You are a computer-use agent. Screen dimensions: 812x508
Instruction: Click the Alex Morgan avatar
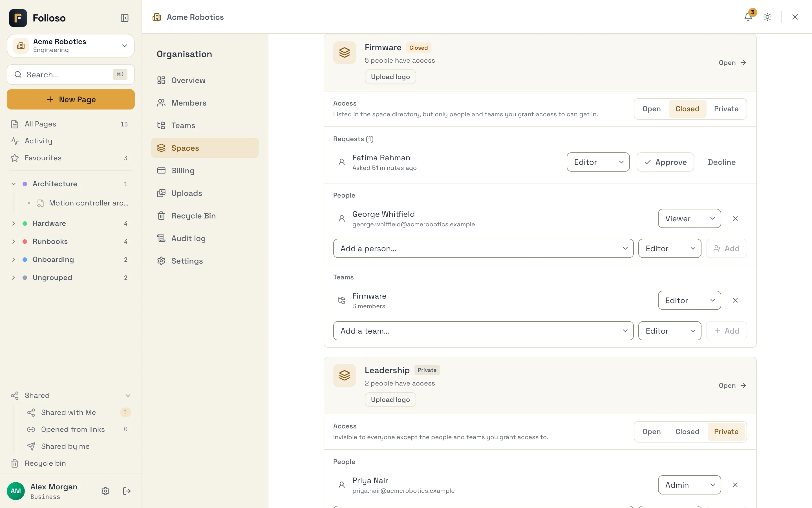coord(16,491)
